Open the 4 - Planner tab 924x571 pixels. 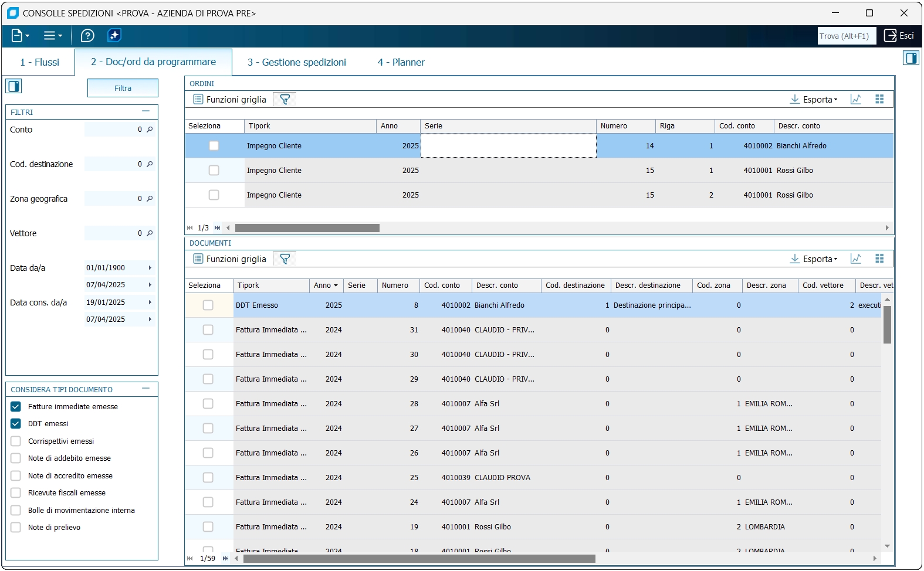401,62
